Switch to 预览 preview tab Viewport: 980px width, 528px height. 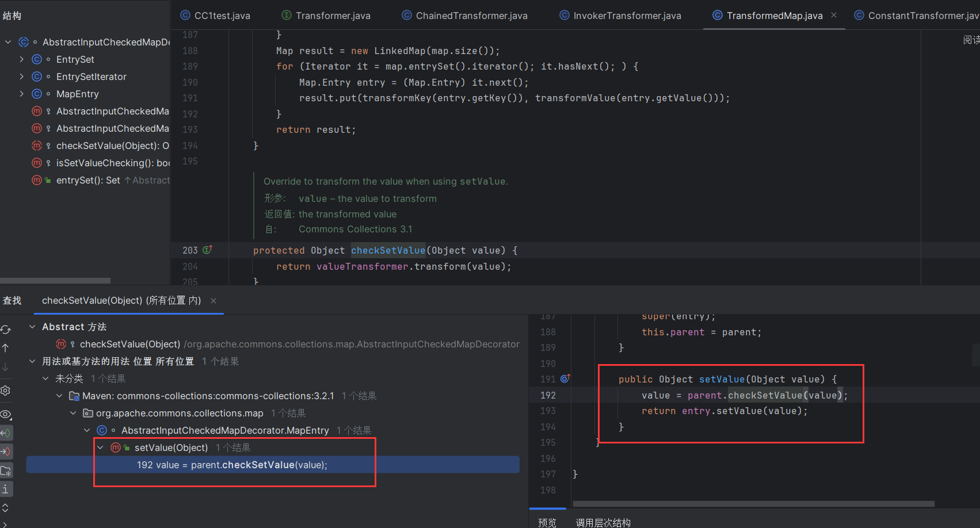547,522
